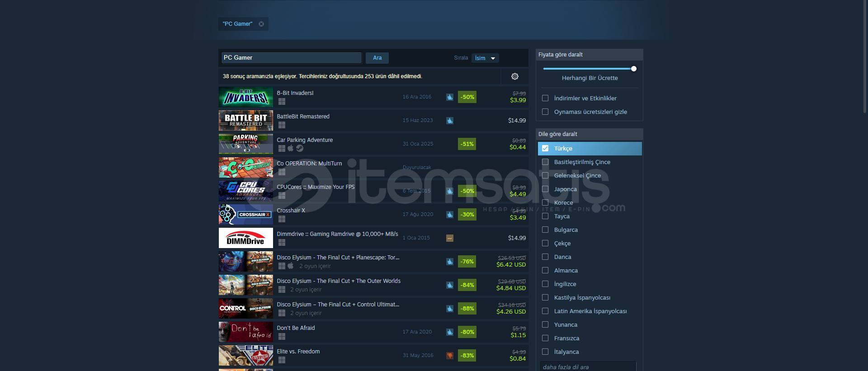Remove the "PC Gamer" tag filter with its X icon
This screenshot has width=868, height=371.
click(x=261, y=24)
